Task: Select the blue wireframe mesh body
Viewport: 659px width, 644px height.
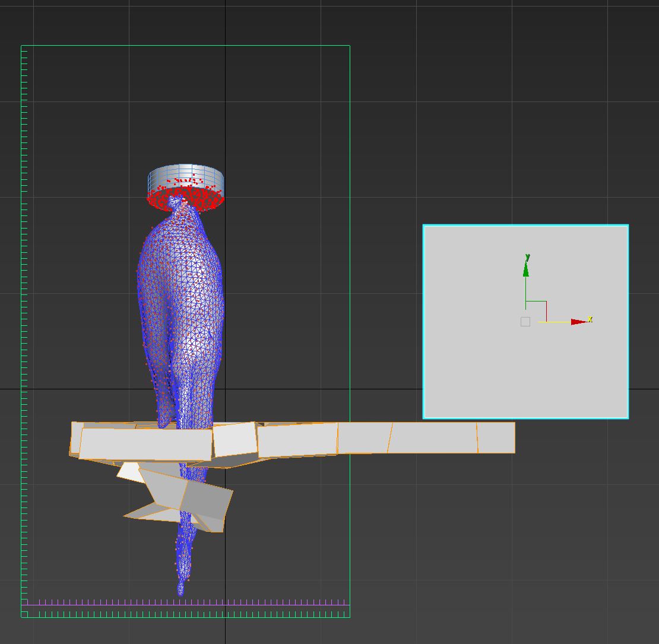Action: 181,297
